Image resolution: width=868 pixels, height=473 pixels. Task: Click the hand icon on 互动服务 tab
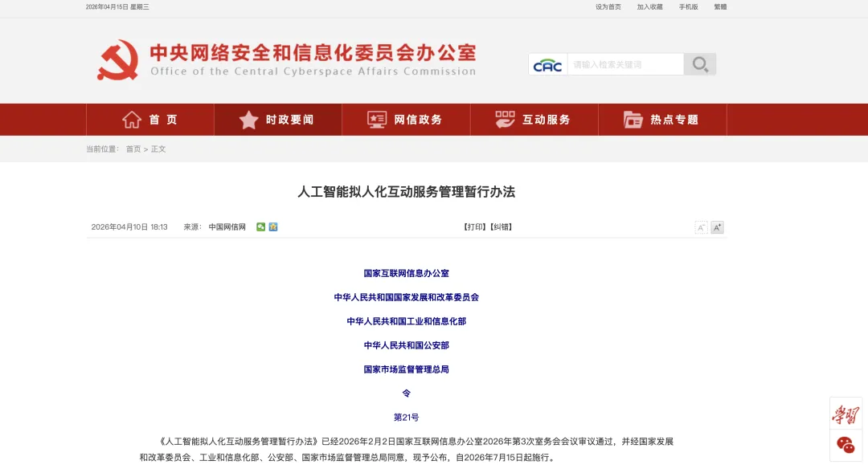coord(505,120)
